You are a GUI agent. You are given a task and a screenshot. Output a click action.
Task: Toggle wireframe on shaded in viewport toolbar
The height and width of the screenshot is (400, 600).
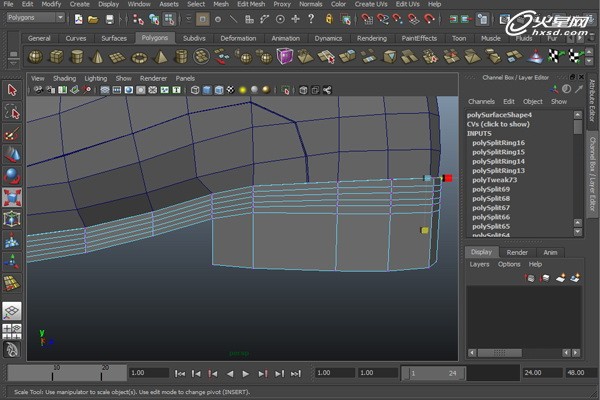pos(218,91)
